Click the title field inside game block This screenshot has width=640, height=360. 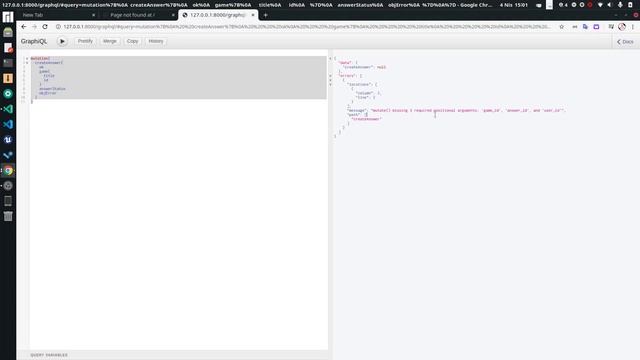[x=49, y=76]
